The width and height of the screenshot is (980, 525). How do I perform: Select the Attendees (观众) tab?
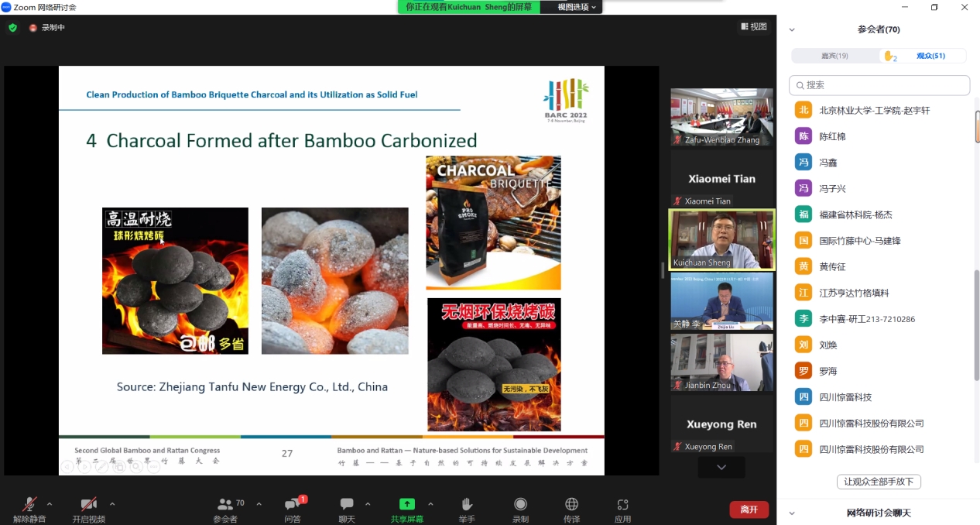coord(924,56)
